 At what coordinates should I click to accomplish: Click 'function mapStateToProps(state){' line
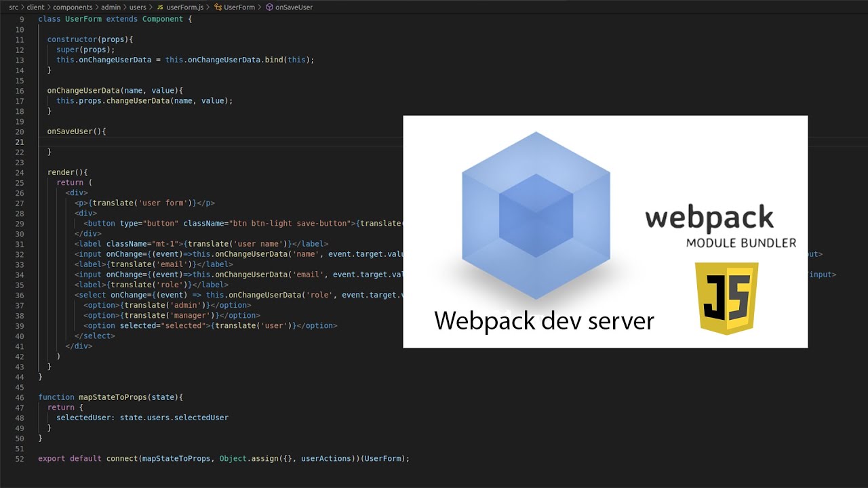pyautogui.click(x=111, y=397)
